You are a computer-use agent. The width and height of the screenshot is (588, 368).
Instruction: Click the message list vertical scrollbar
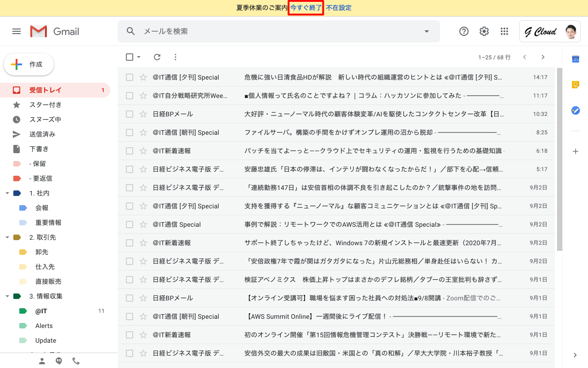pyautogui.click(x=560, y=159)
